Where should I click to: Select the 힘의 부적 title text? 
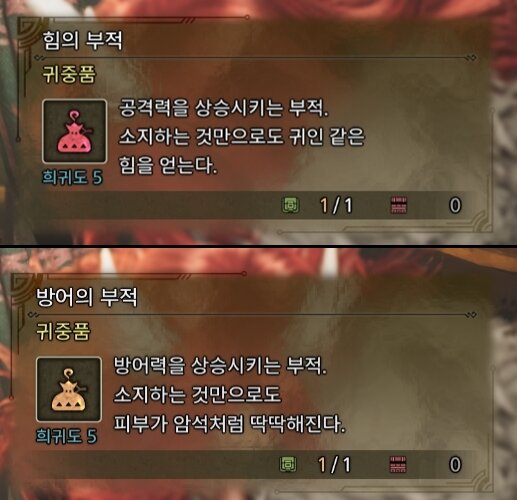pyautogui.click(x=83, y=40)
